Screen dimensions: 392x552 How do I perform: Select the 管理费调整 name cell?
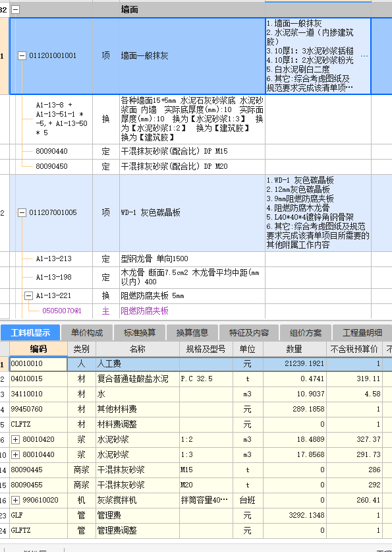pos(138,530)
